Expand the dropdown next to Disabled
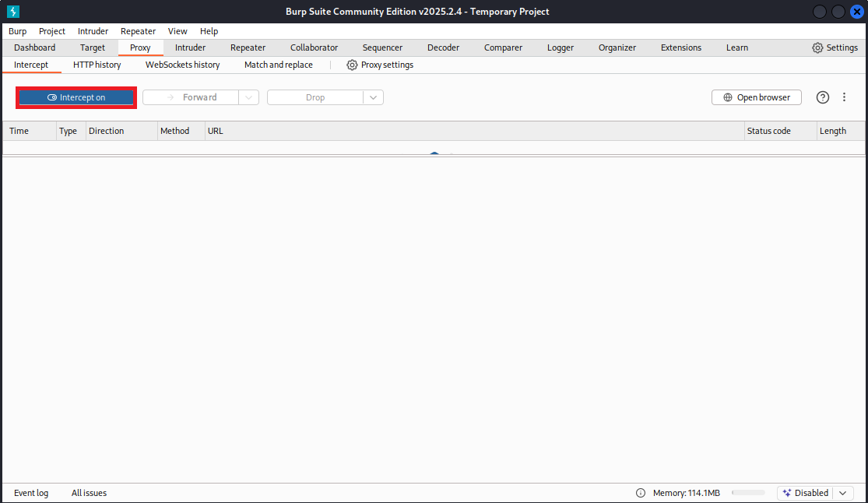Image resolution: width=868 pixels, height=503 pixels. pos(842,493)
